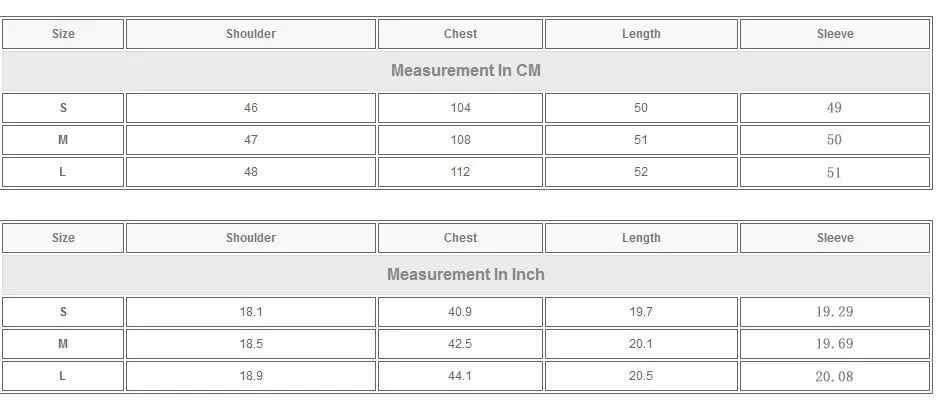Click the Measurement In Inch banner
Image resolution: width=952 pixels, height=403 pixels.
tap(466, 275)
